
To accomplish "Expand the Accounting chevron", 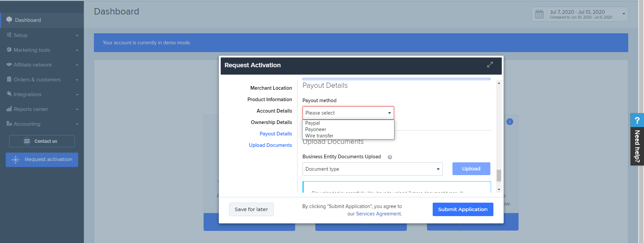I will [x=77, y=124].
